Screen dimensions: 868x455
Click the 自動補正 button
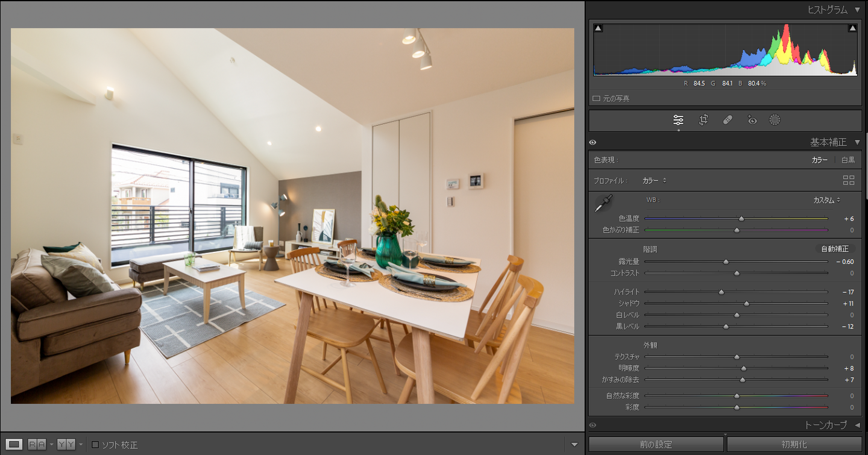click(x=835, y=248)
